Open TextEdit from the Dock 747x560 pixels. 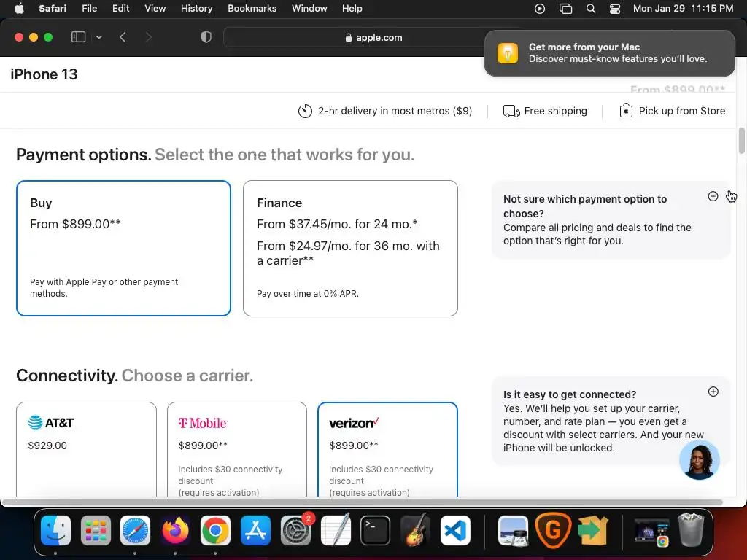coord(336,530)
